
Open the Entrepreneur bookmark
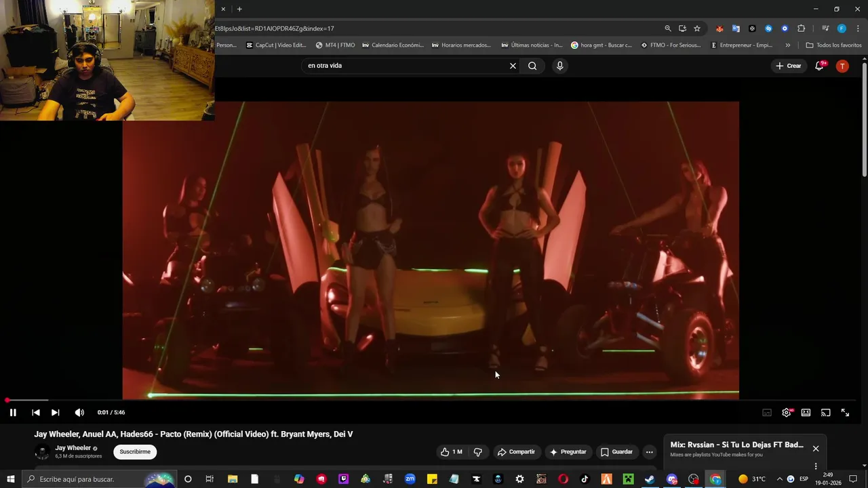[x=741, y=45]
